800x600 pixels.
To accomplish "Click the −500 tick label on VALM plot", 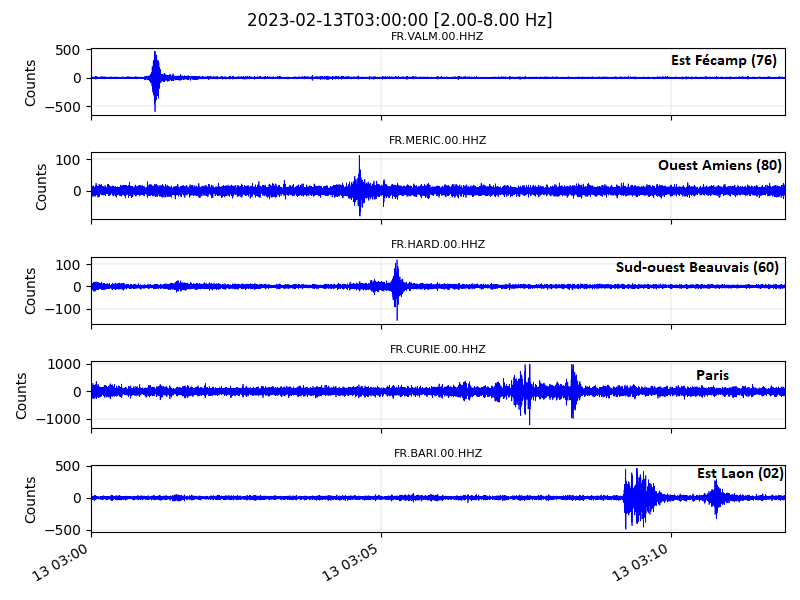I will [62, 107].
